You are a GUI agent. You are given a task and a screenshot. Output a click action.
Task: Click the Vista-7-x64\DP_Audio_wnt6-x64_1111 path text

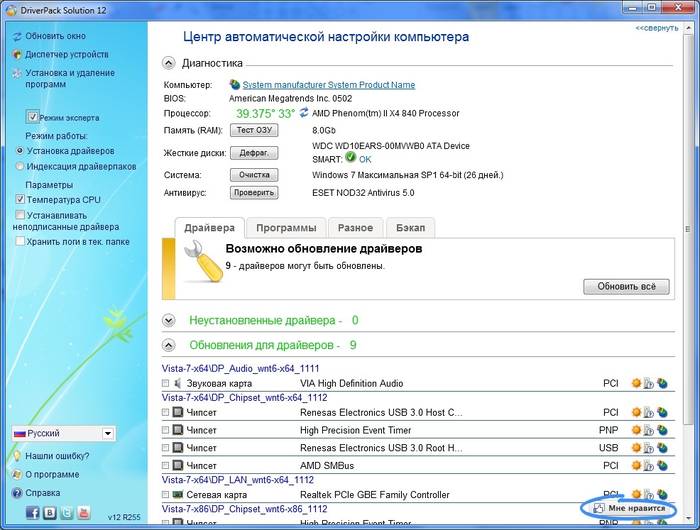240,368
